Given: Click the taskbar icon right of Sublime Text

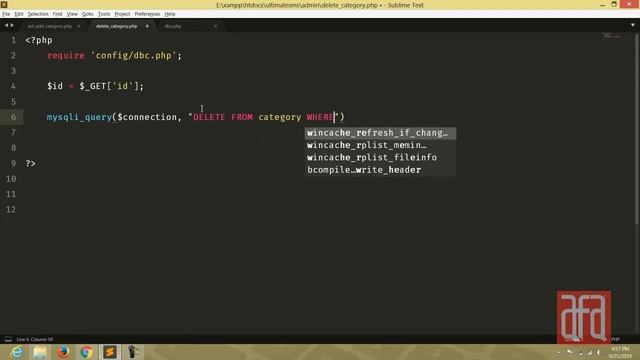Looking at the screenshot, I should tap(133, 352).
